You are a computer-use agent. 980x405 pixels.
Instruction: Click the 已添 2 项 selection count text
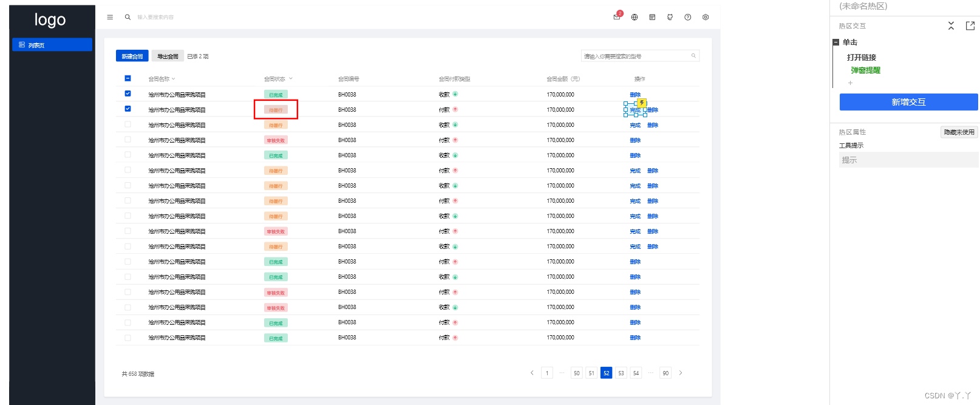(198, 56)
